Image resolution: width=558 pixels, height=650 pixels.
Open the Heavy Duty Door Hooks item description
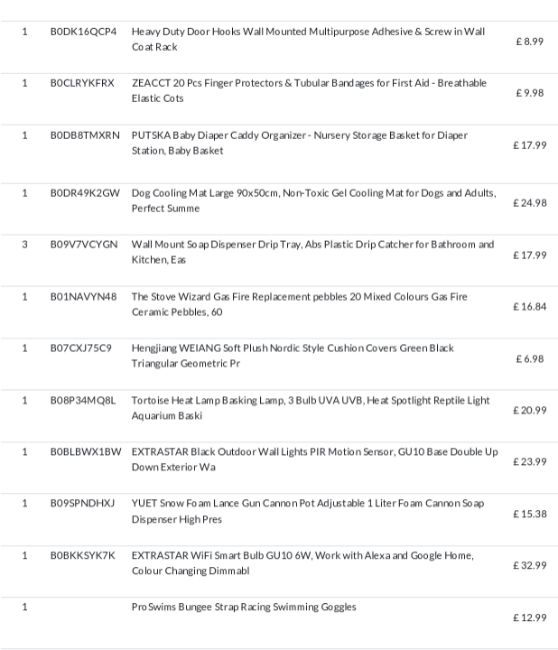(x=308, y=39)
